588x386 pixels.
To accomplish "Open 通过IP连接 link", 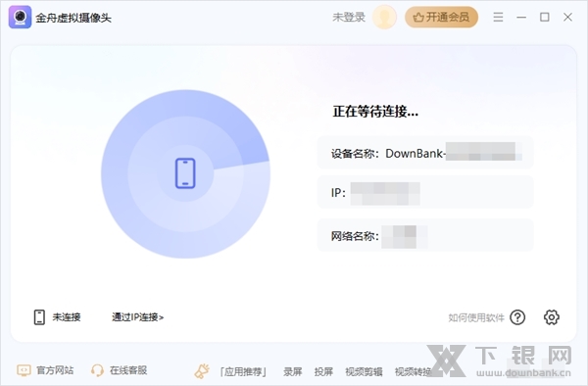I will click(x=137, y=317).
